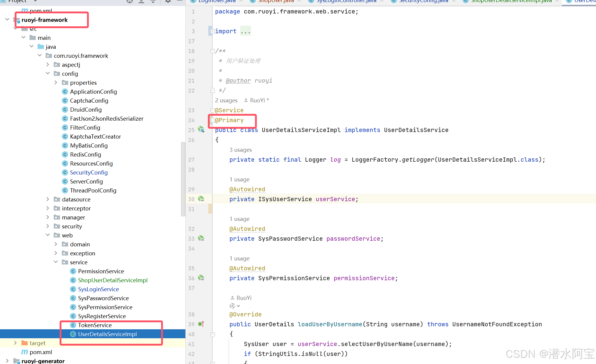Click the autowired dependency gutter icon on line 30
The height and width of the screenshot is (364, 596).
point(201,199)
